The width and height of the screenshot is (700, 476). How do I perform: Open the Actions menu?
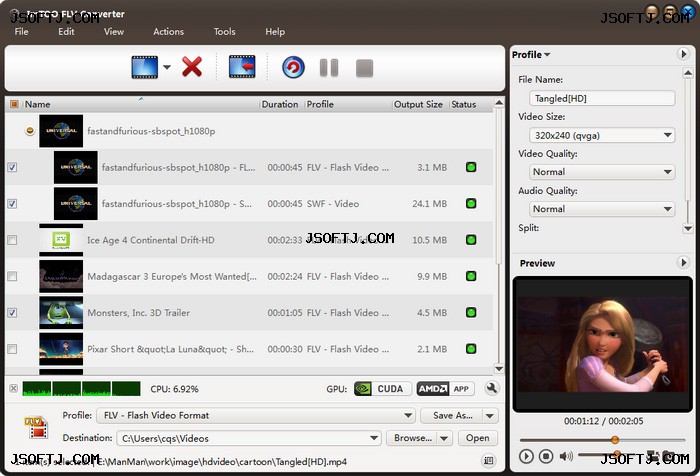(168, 32)
